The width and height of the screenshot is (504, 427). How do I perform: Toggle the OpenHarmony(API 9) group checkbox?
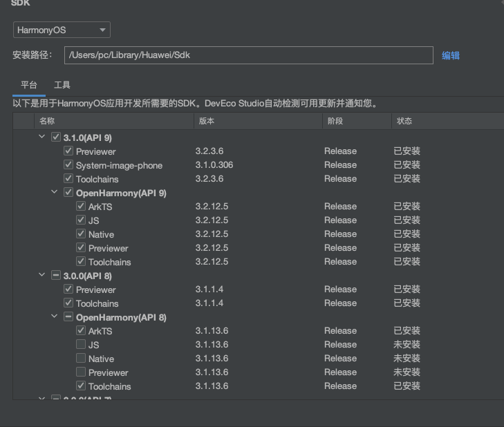click(x=68, y=192)
